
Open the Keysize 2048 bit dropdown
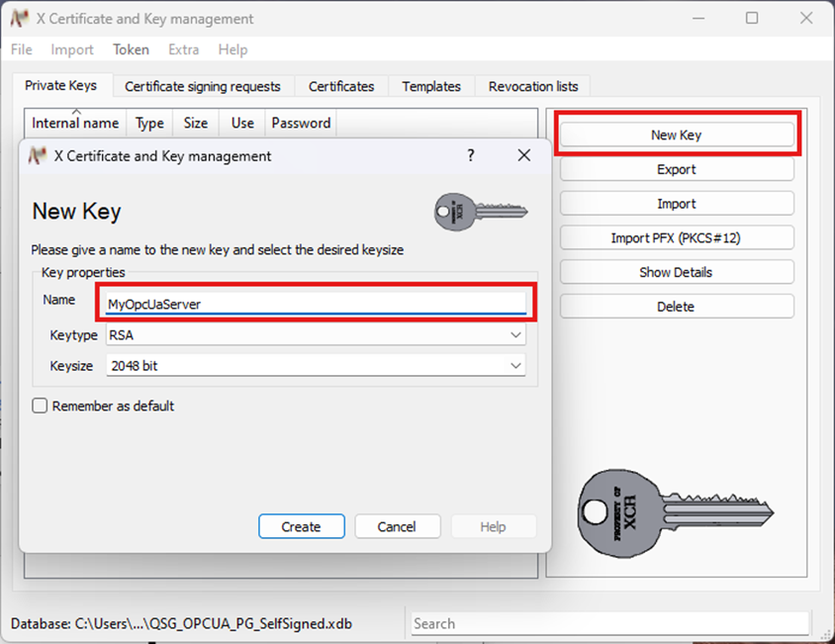[x=316, y=366]
